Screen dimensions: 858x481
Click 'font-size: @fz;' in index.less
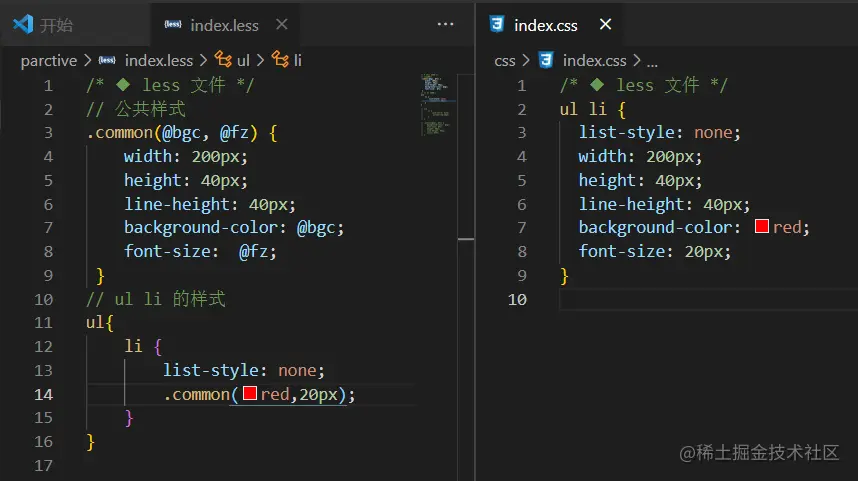click(200, 252)
